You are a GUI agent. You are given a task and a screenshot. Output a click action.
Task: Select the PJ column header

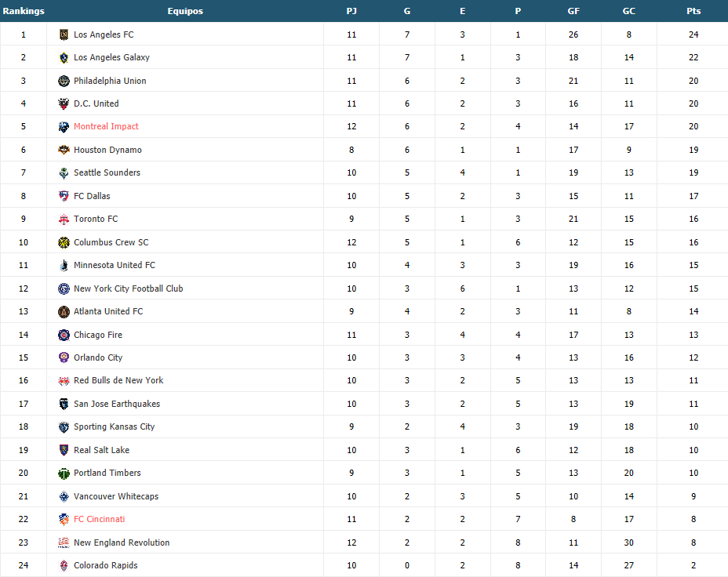coord(351,11)
